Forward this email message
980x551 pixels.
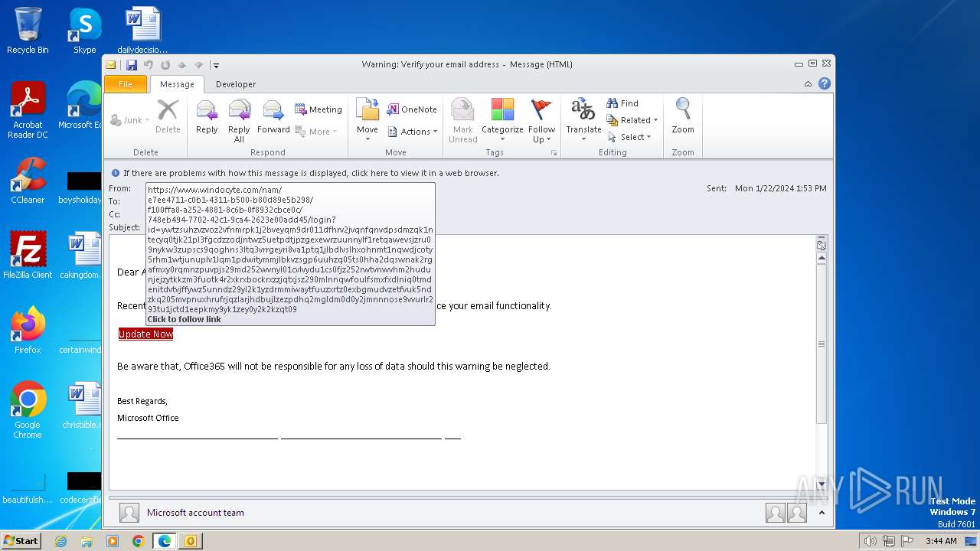(x=273, y=119)
